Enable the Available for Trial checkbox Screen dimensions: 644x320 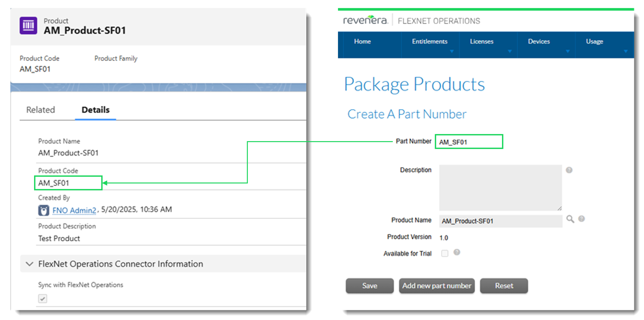(445, 253)
